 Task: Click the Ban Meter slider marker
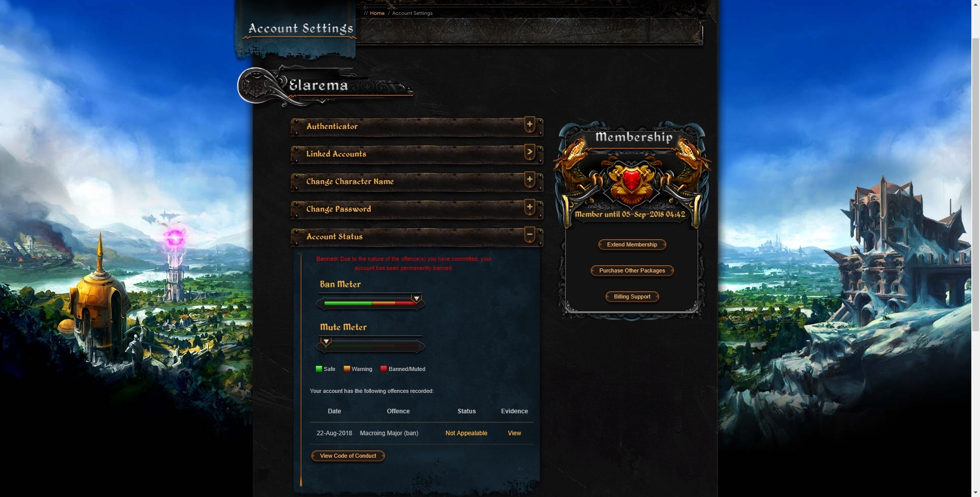[x=417, y=299]
